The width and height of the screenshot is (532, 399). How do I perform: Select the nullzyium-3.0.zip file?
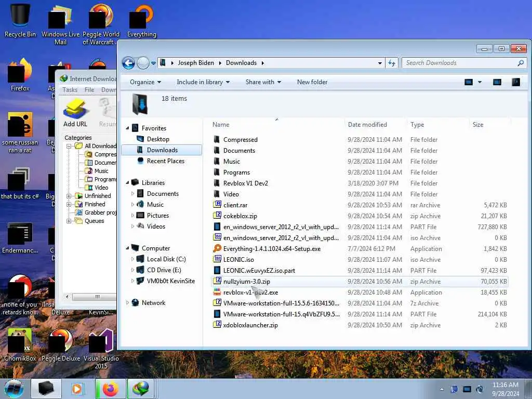coord(360,281)
